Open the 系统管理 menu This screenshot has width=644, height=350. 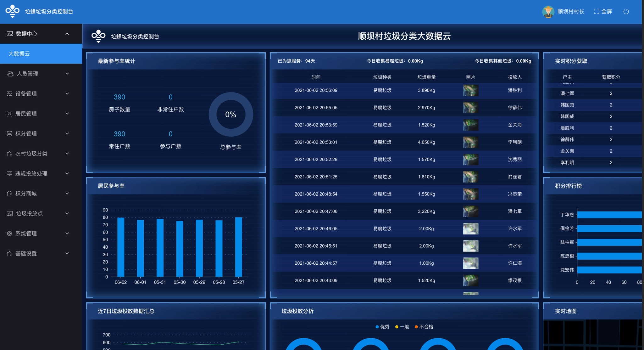[x=41, y=234]
